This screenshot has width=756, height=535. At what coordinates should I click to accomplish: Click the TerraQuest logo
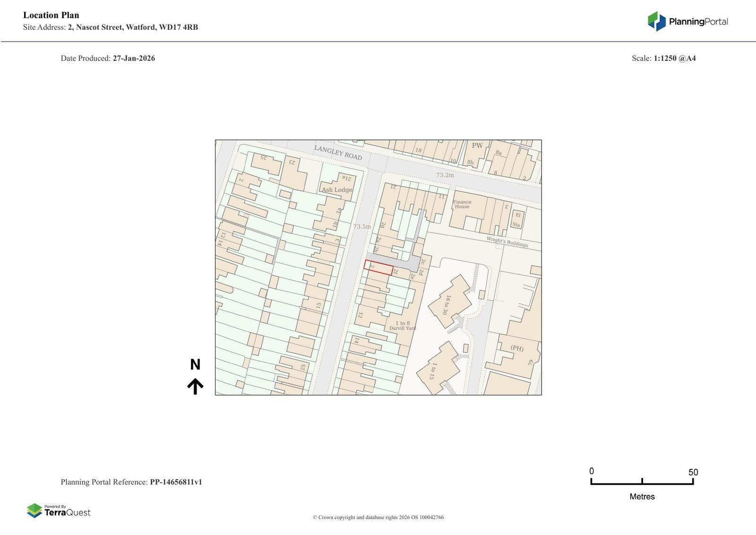click(x=59, y=510)
